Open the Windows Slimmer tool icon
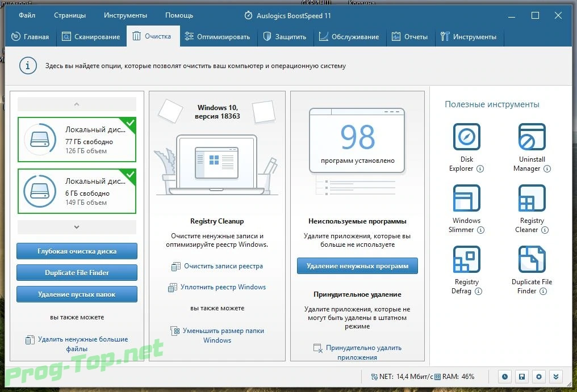The height and width of the screenshot is (392, 577). (x=466, y=198)
